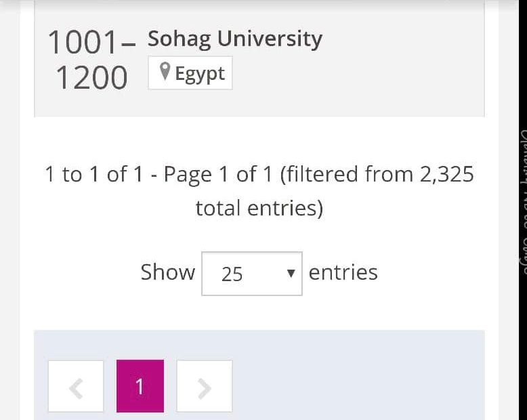The height and width of the screenshot is (420, 527).
Task: Click the 'entries' label after the dropdown
Action: [343, 272]
